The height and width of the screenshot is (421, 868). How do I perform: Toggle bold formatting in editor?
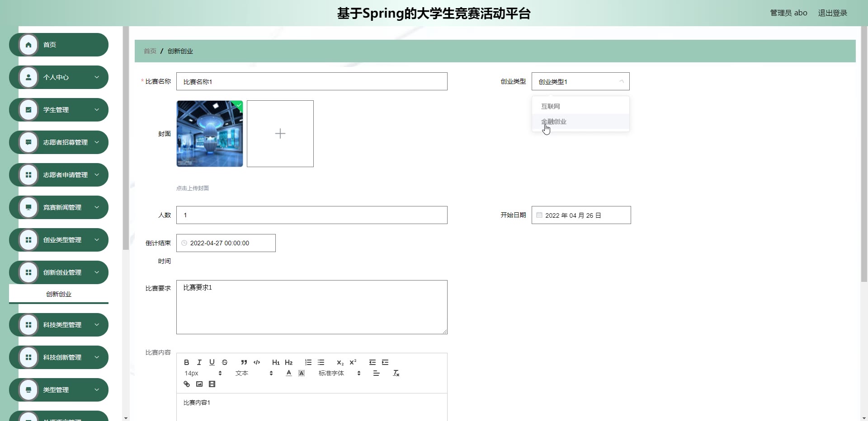(186, 362)
